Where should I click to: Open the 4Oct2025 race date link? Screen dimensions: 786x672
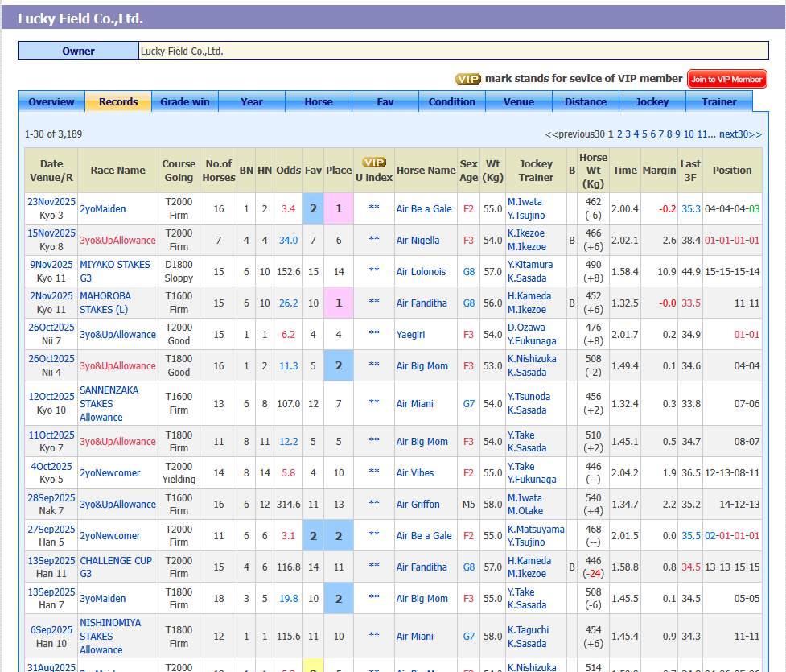[x=51, y=467]
